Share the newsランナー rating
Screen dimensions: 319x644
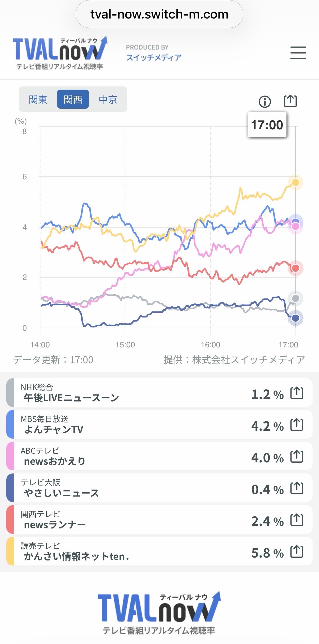point(297,520)
